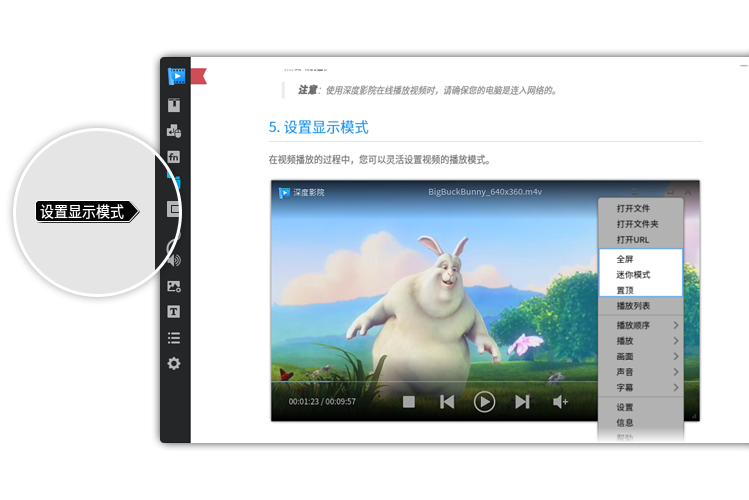The height and width of the screenshot is (500, 749).
Task: Expand the 声音 submenu
Action: 641,372
